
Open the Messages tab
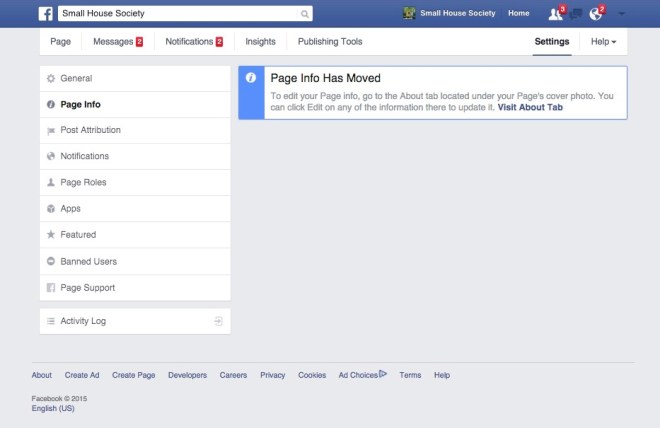(118, 42)
